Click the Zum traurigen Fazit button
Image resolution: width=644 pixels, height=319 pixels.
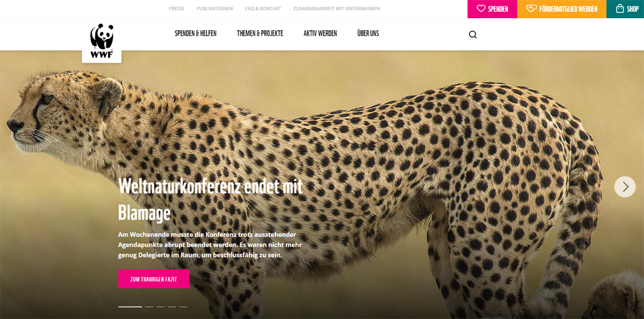pyautogui.click(x=153, y=279)
